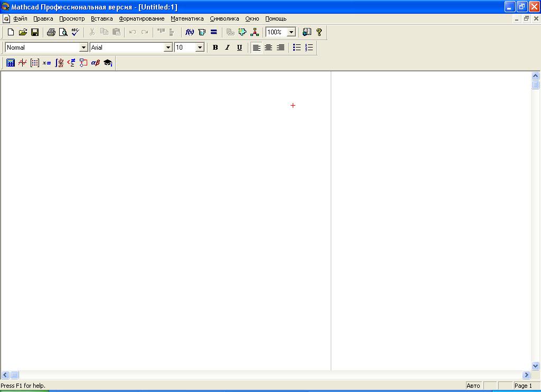Image resolution: width=541 pixels, height=392 pixels.
Task: Click the Cut scissors icon
Action: coord(92,32)
